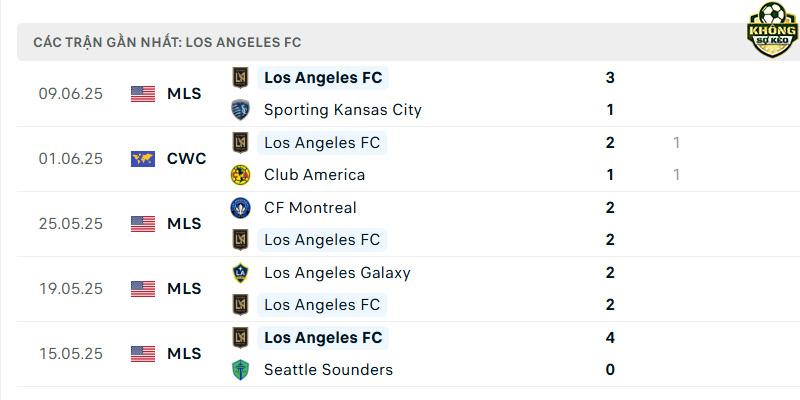Click the Club America crest icon

(240, 175)
